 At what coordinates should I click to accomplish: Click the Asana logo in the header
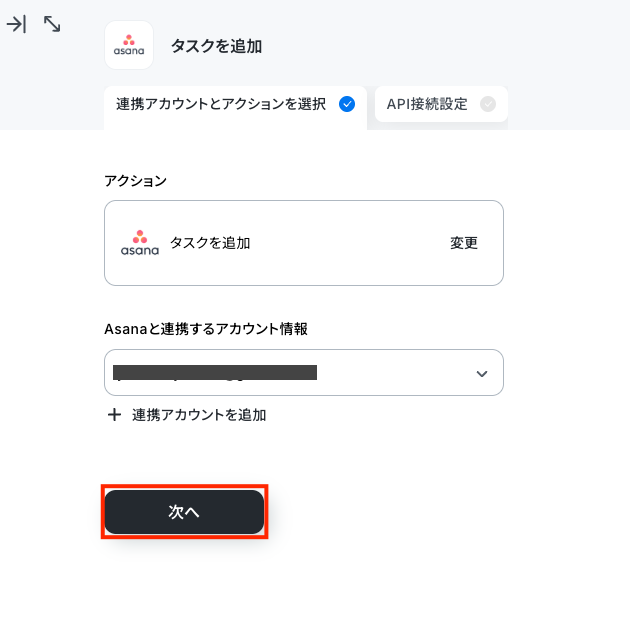(129, 45)
